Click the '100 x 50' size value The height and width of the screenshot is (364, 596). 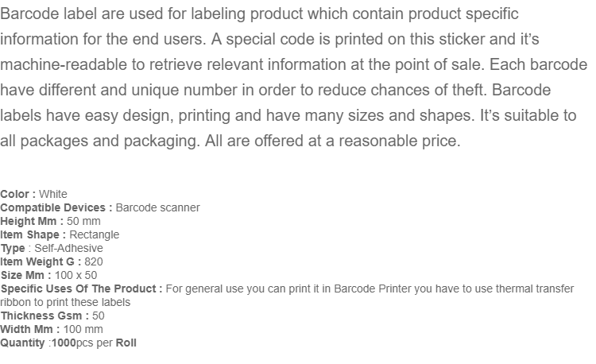click(75, 275)
